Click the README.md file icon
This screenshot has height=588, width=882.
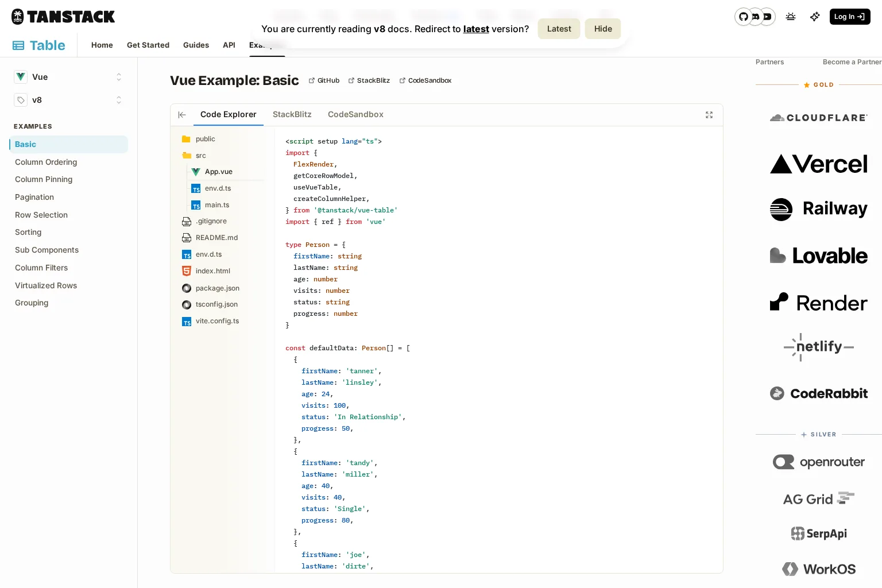coord(187,238)
